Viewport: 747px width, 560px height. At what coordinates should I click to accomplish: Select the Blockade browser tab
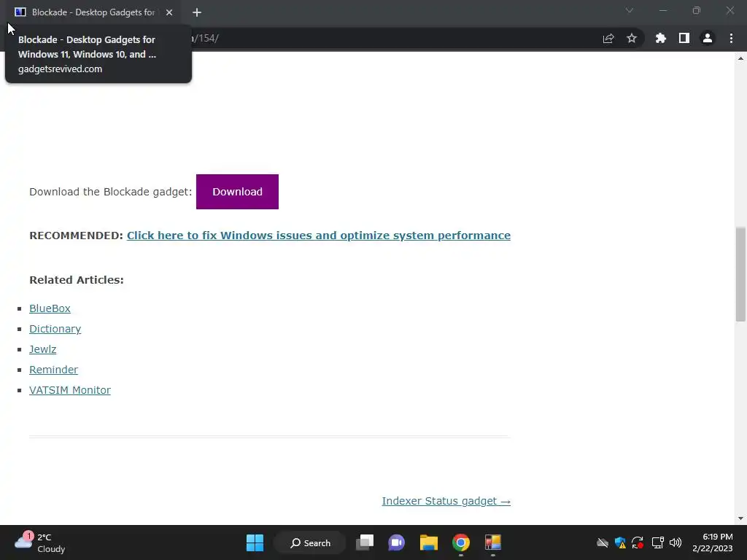tap(93, 12)
